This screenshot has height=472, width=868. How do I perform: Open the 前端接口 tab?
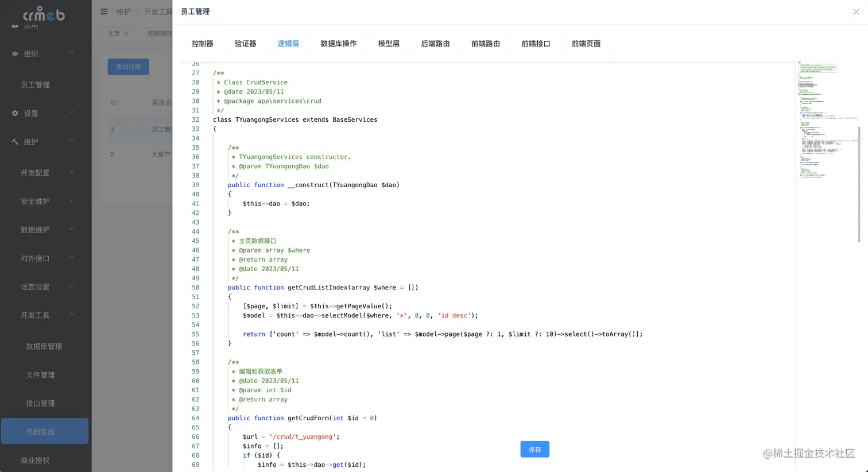click(x=536, y=44)
